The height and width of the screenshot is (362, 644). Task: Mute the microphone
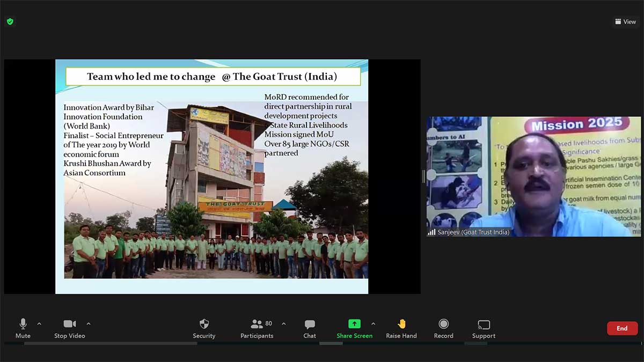(23, 328)
